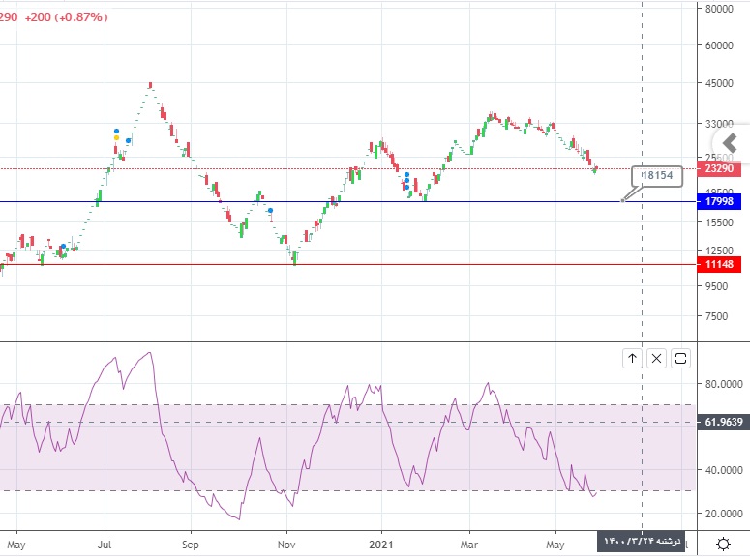Click the 23290 current price label
Viewport: 750px width, 560px height.
point(719,168)
